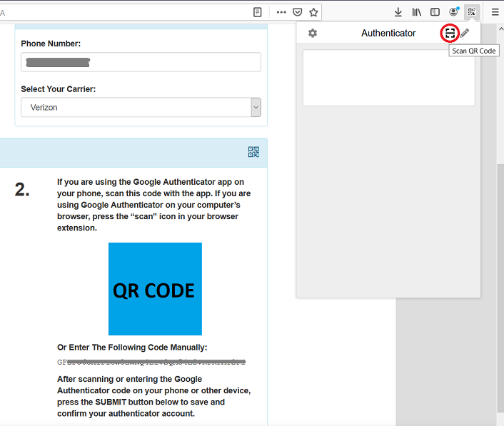Click the Authenticator extension toolbar icon
The image size is (504, 426).
pyautogui.click(x=471, y=12)
